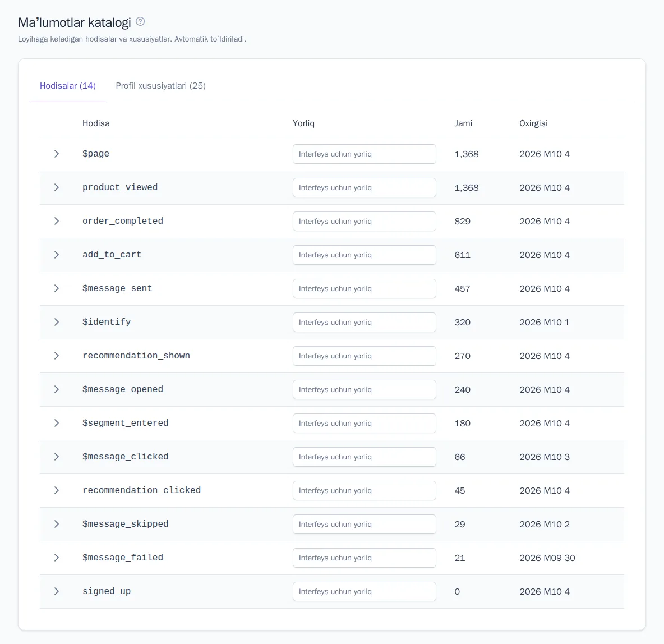Focus the label field for $message_opened
Screen dimensions: 664x644
click(x=364, y=389)
